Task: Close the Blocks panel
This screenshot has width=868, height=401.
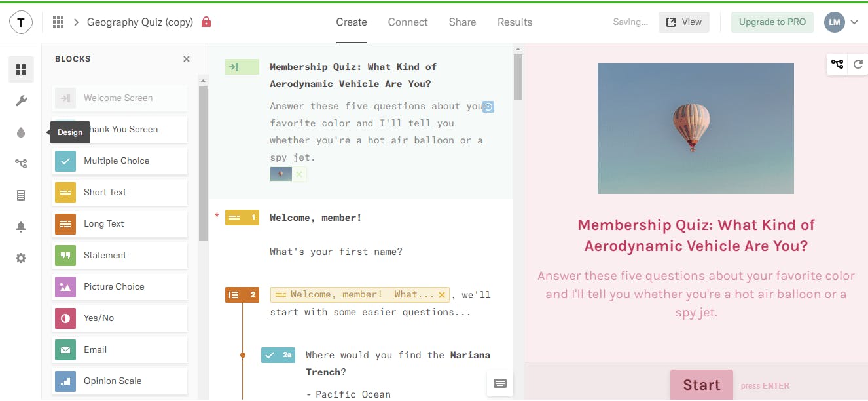Action: tap(187, 59)
